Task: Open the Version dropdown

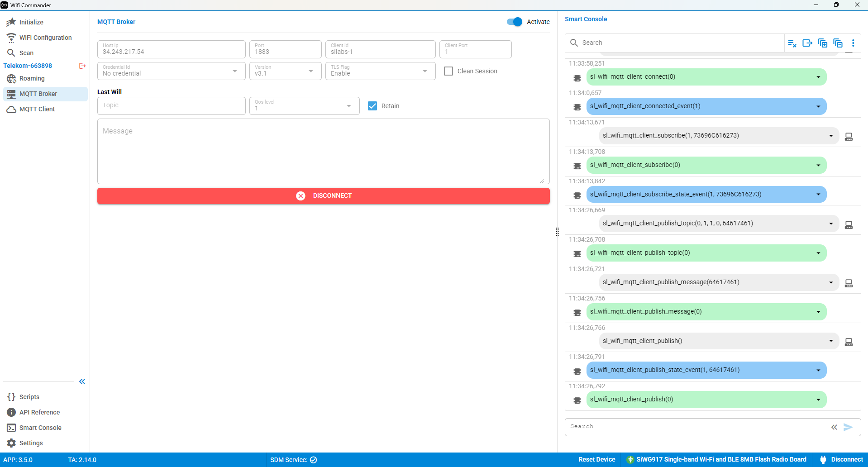Action: 286,71
